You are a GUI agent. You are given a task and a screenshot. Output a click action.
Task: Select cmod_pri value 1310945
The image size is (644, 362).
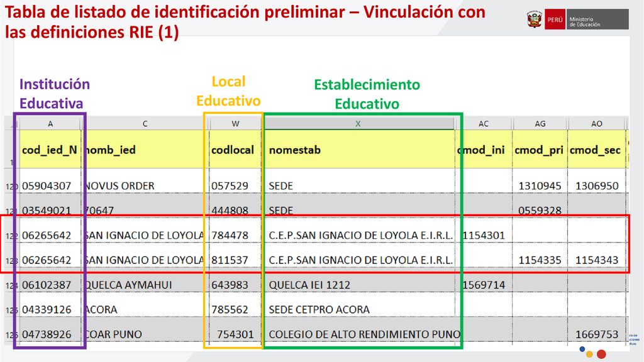(540, 181)
